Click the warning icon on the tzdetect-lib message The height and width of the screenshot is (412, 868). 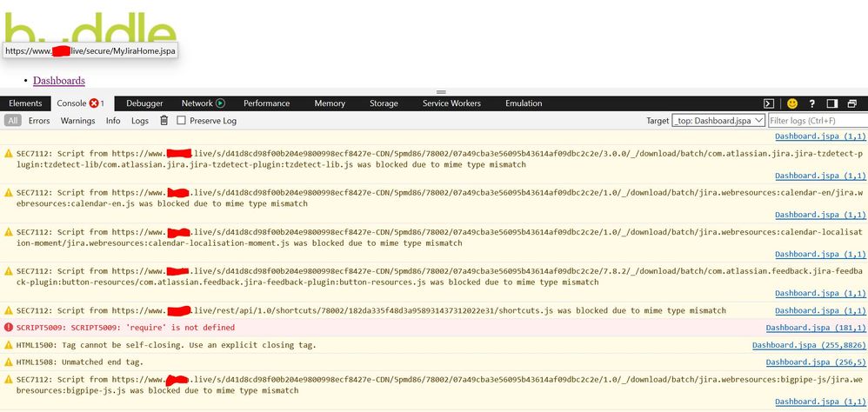(9, 154)
